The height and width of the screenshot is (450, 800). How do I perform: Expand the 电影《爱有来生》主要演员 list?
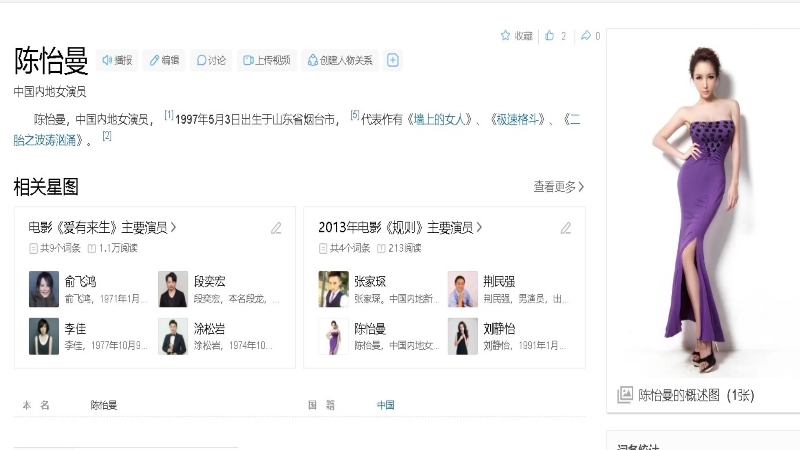click(103, 227)
